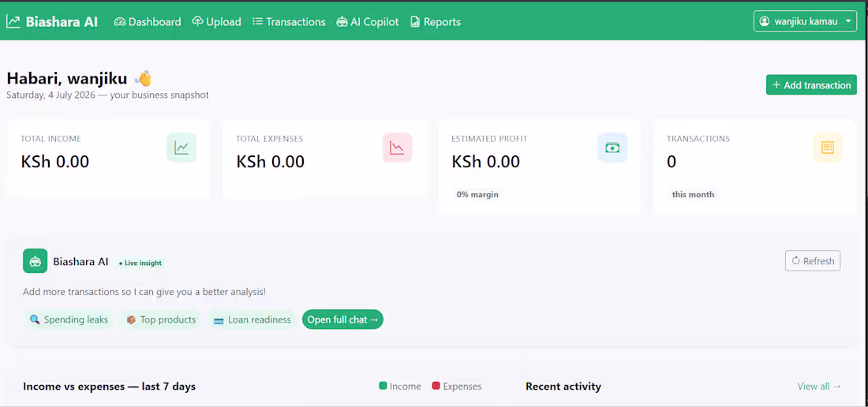Go to Transactions in navbar
This screenshot has width=868, height=407.
(289, 22)
